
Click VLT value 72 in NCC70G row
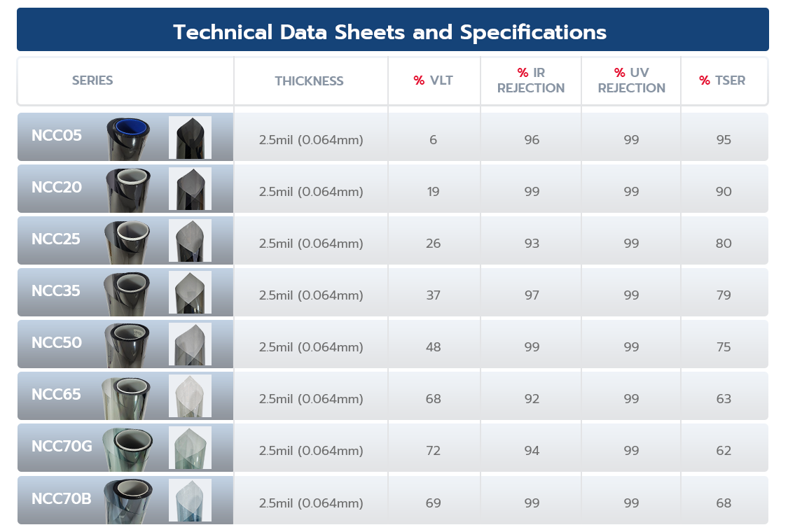coord(433,451)
